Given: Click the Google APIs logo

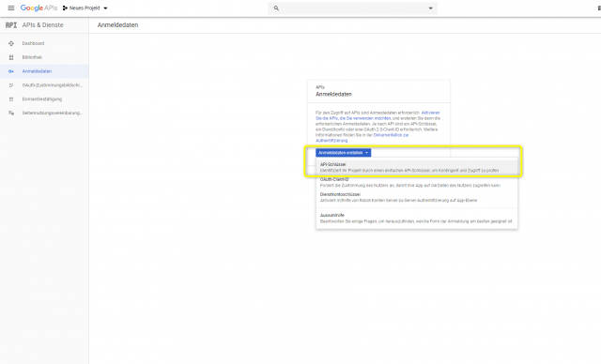Looking at the screenshot, I should coord(39,8).
